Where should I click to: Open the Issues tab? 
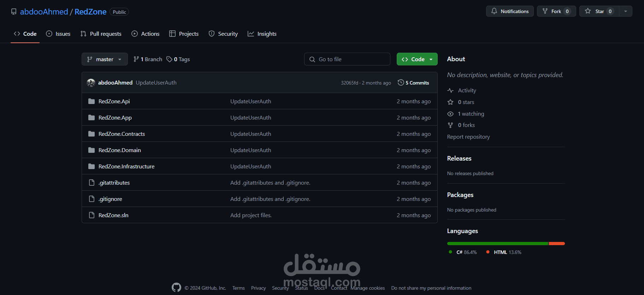click(58, 34)
